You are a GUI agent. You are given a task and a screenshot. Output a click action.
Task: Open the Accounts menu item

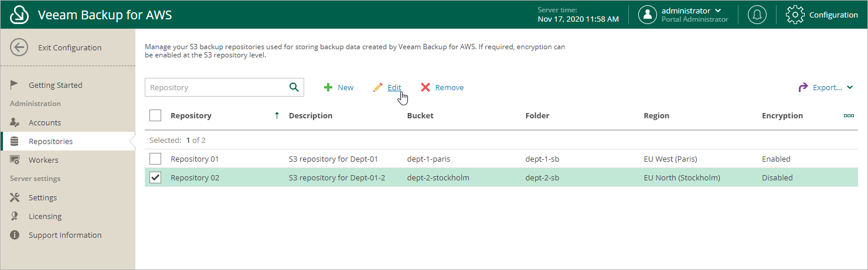(x=45, y=122)
